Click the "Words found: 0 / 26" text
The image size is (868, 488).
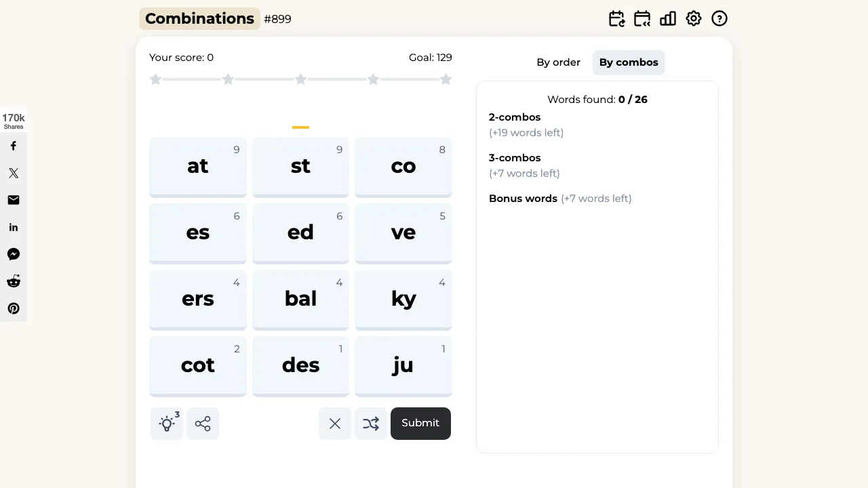pyautogui.click(x=597, y=100)
